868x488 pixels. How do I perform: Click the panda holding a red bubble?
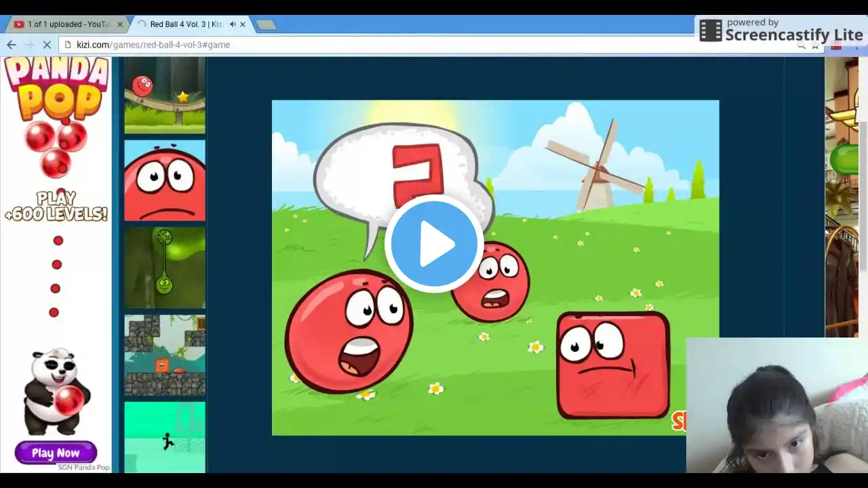57,392
